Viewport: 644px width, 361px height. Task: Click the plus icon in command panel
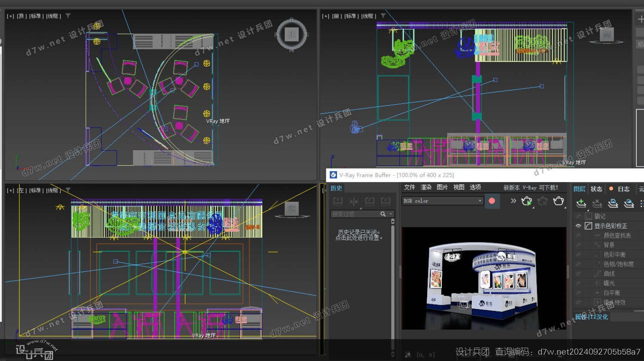tap(640, 19)
